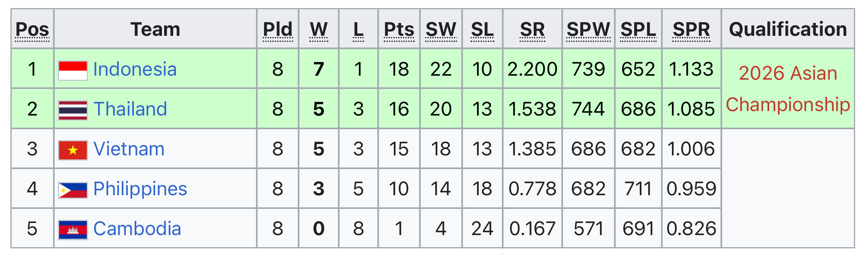The width and height of the screenshot is (868, 254).
Task: Click the Pos column header abbreviation
Action: coord(32,30)
